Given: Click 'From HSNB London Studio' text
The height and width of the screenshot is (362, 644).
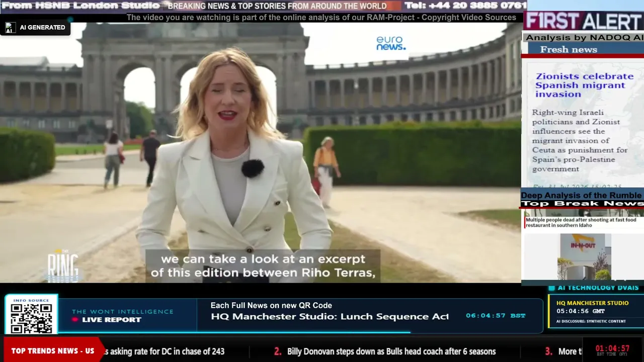Looking at the screenshot, I should point(80,6).
